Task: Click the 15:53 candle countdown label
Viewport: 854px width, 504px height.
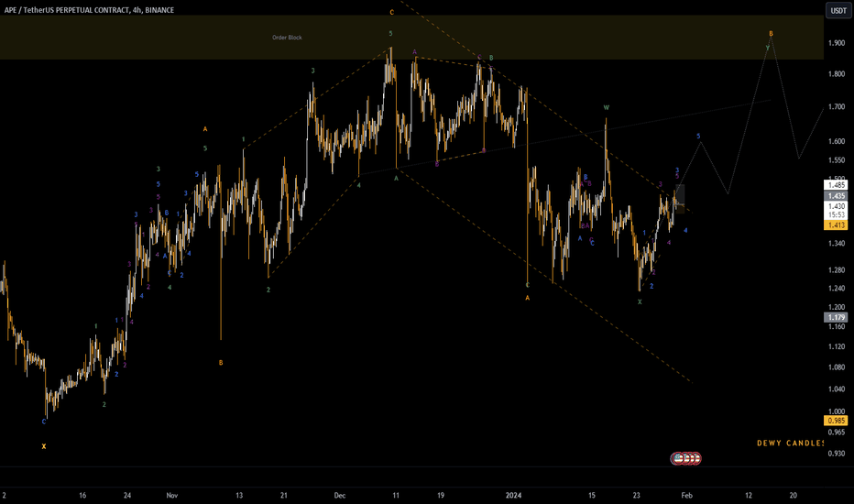Action: (836, 214)
